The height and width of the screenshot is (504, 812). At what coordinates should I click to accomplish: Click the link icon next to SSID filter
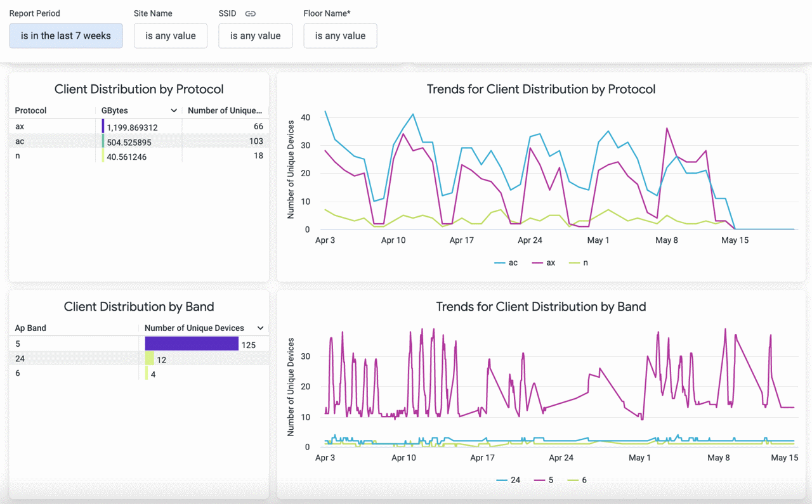click(249, 13)
